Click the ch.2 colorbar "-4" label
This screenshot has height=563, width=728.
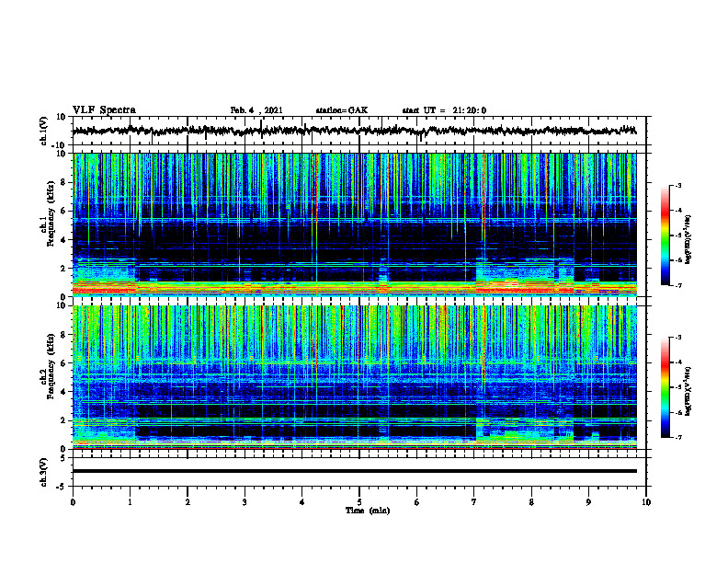point(677,362)
